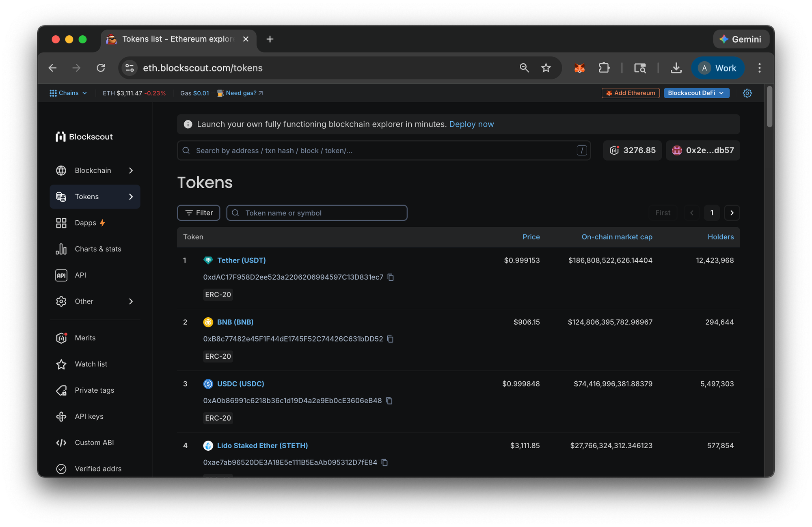
Task: Open the Chains dropdown
Action: [68, 93]
